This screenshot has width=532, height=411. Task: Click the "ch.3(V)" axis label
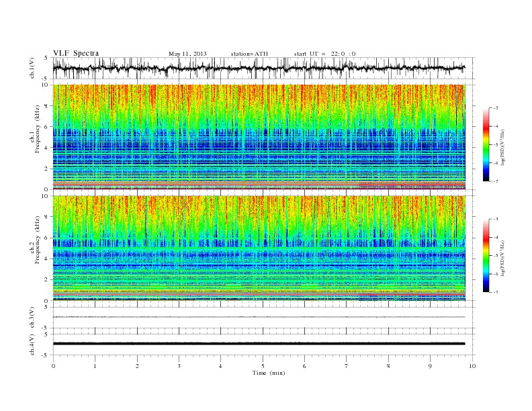coord(32,318)
